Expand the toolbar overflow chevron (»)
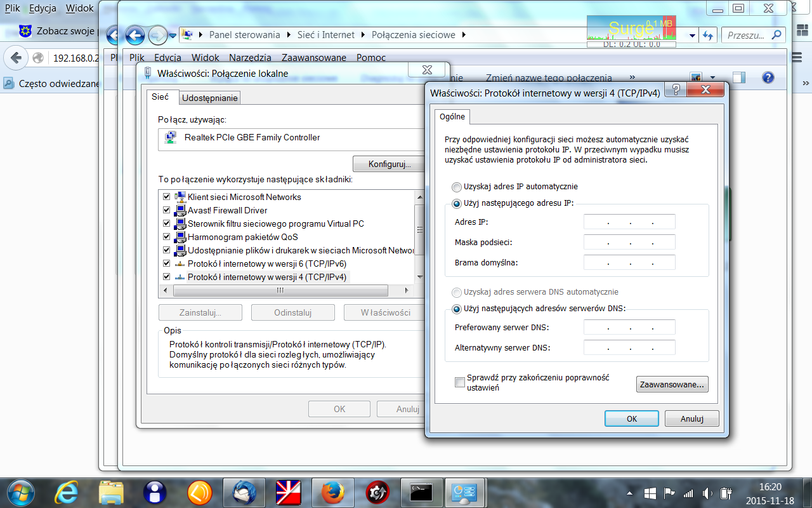 coord(631,77)
